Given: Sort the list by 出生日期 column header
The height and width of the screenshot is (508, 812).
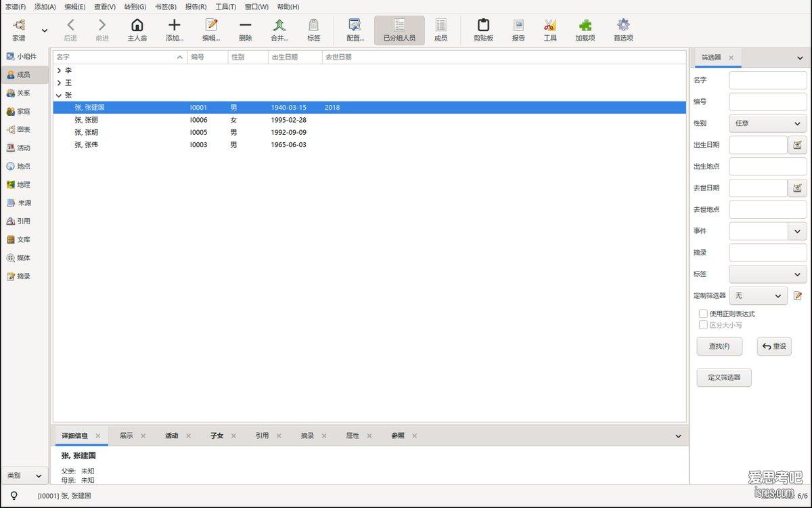Looking at the screenshot, I should (295, 57).
